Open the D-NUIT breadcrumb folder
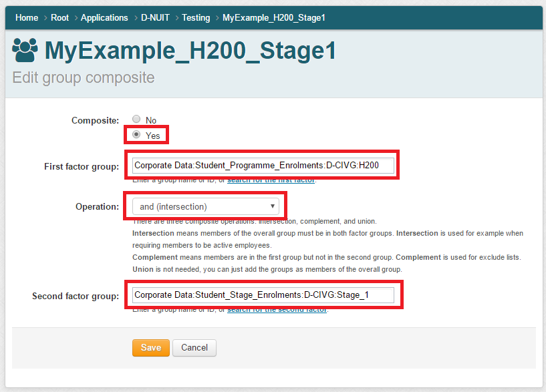 pos(154,18)
